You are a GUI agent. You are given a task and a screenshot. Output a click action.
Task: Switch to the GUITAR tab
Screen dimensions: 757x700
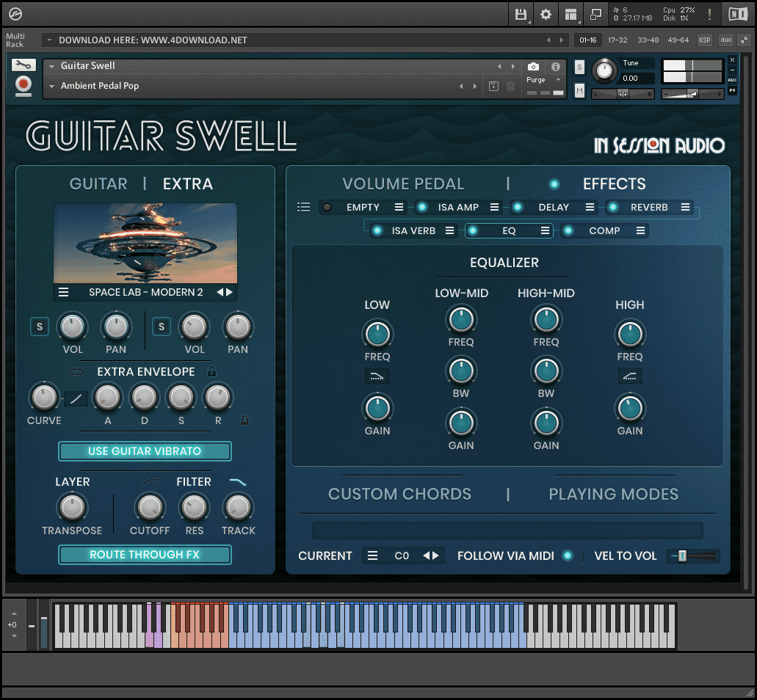[x=98, y=184]
